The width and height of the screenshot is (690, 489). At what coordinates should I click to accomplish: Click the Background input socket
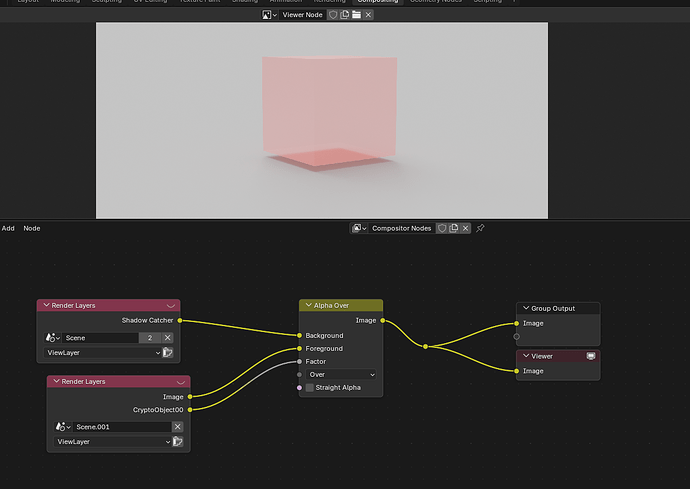[x=300, y=335]
